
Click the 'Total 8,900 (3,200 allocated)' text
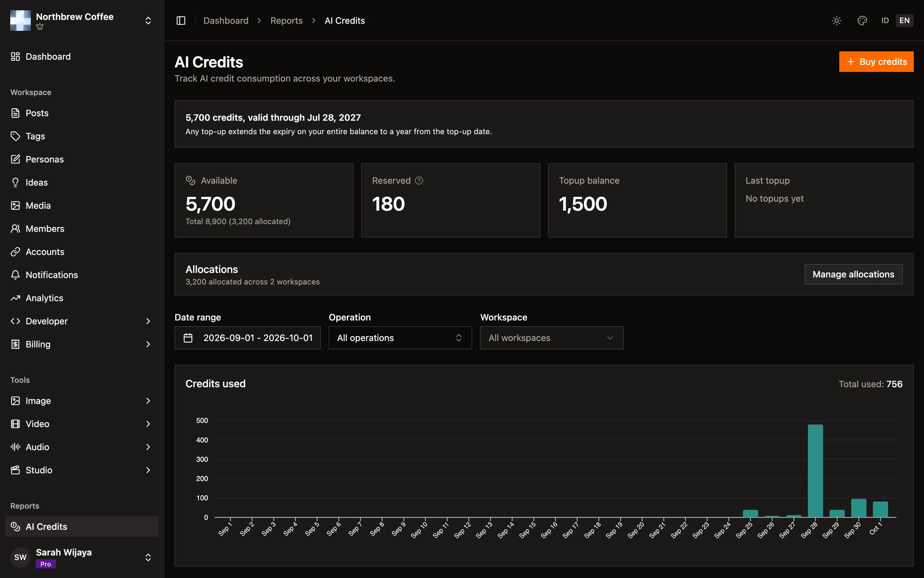click(x=238, y=221)
